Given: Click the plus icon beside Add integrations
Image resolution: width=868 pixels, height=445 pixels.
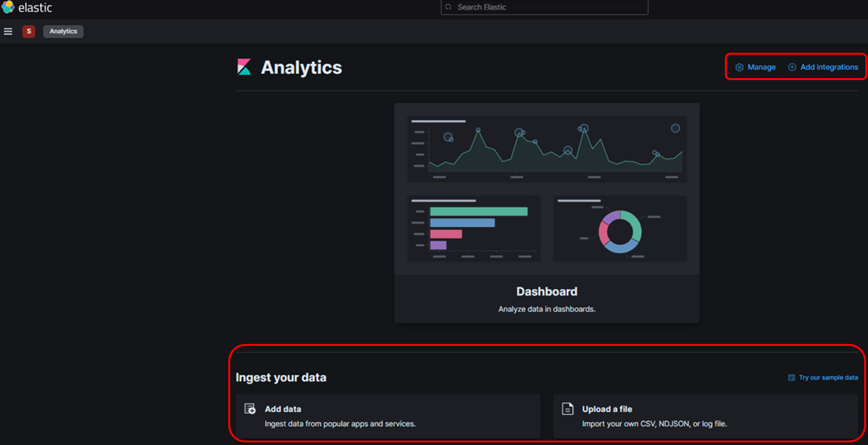Looking at the screenshot, I should tap(791, 67).
